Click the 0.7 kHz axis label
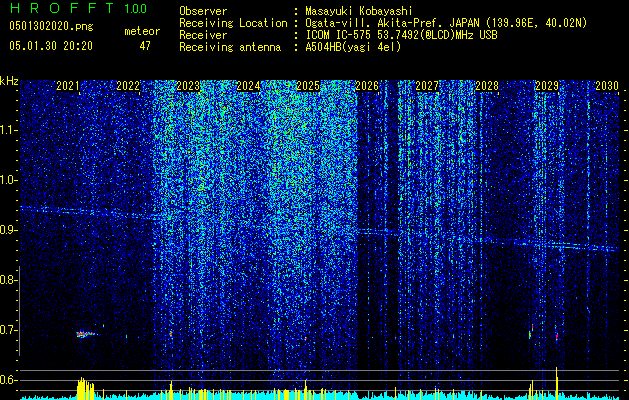 pyautogui.click(x=9, y=330)
